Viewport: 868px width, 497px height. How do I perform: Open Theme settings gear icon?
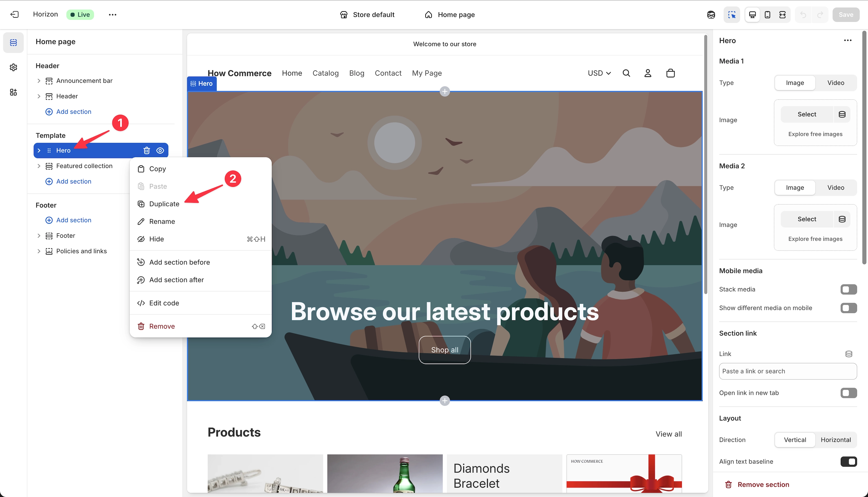13,67
